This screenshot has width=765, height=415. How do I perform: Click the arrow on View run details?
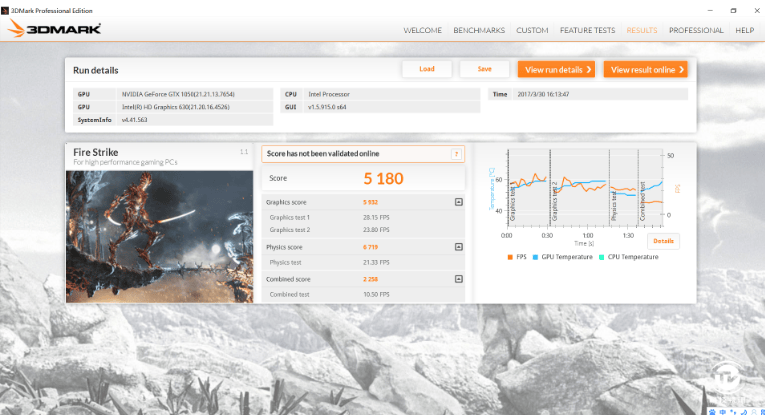[589, 70]
